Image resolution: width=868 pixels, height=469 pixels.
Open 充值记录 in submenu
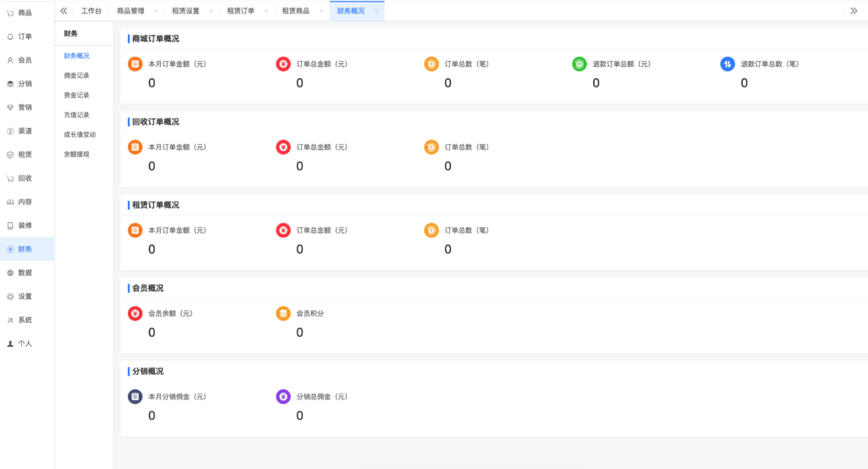(x=76, y=115)
